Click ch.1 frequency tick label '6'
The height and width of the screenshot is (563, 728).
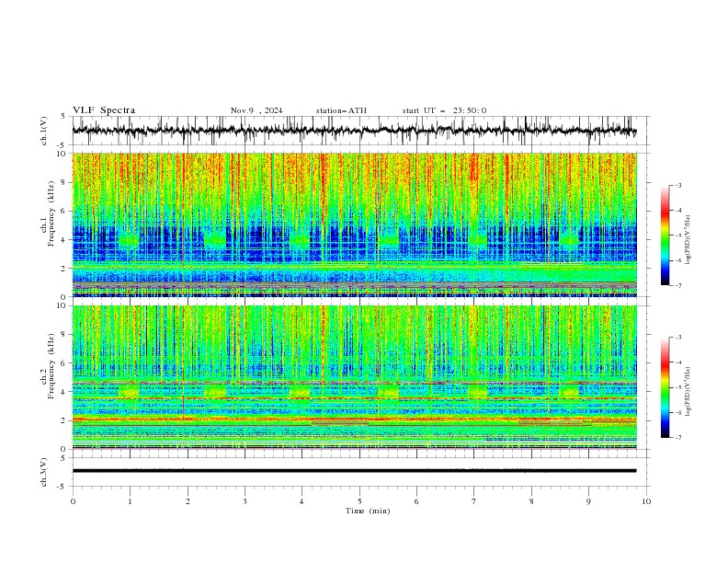(x=64, y=211)
